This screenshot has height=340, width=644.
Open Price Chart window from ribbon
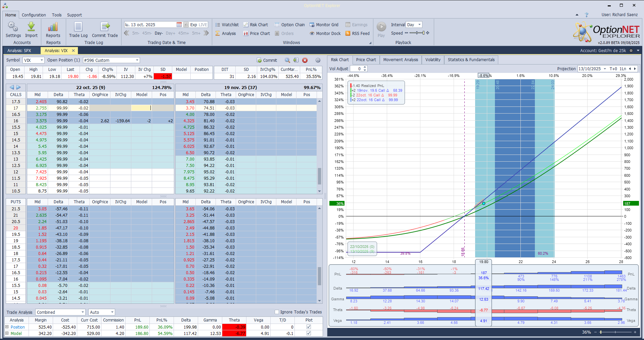pyautogui.click(x=257, y=33)
